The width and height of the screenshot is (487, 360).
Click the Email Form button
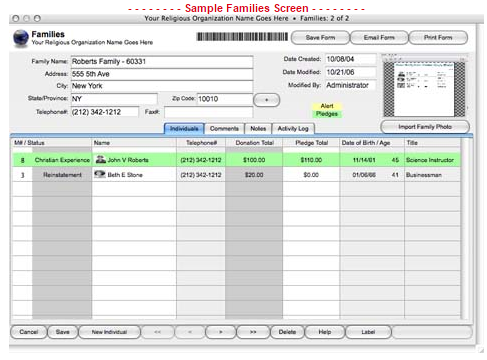point(379,38)
